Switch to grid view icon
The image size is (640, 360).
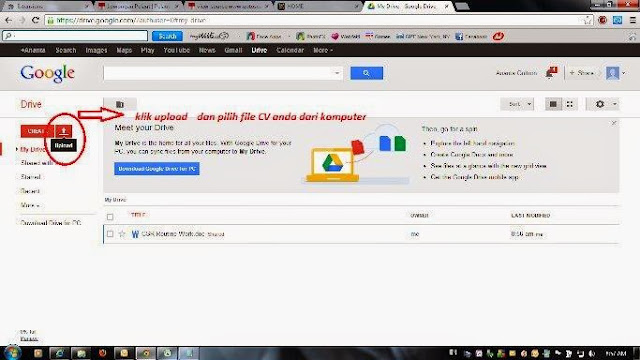[569, 104]
